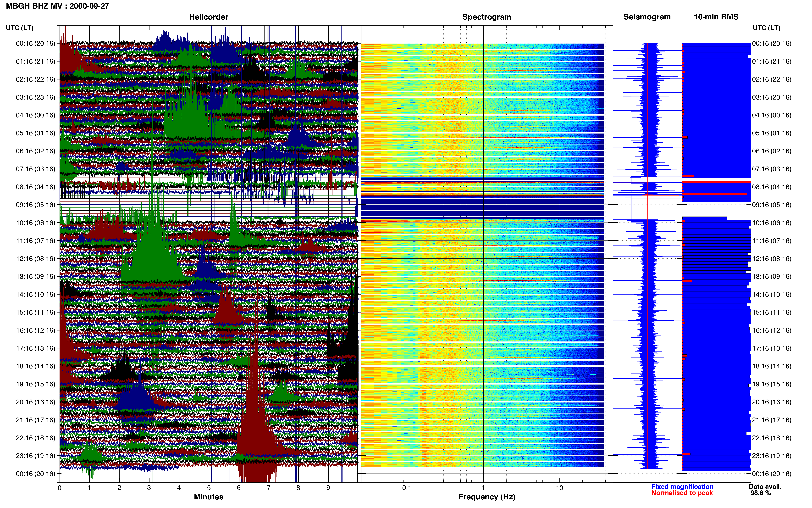Click the left time label '10:16 (06:16)'
This screenshot has width=812, height=508.
click(x=36, y=223)
